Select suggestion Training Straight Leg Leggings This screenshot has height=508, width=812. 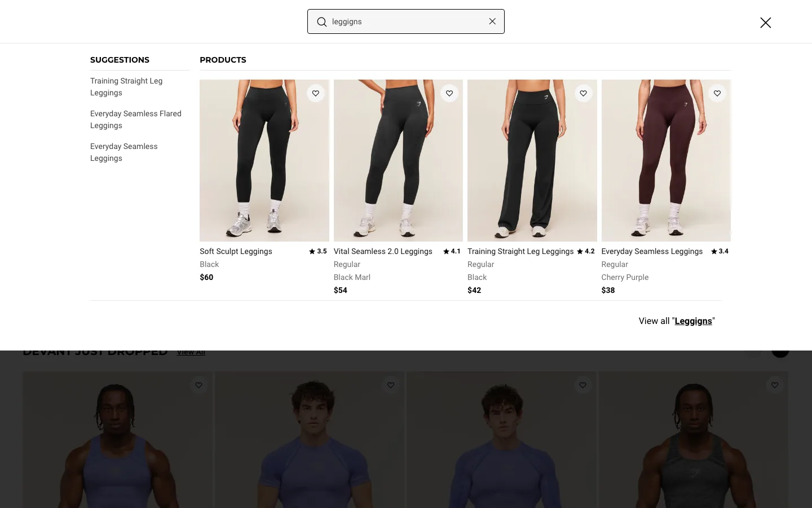(x=126, y=87)
